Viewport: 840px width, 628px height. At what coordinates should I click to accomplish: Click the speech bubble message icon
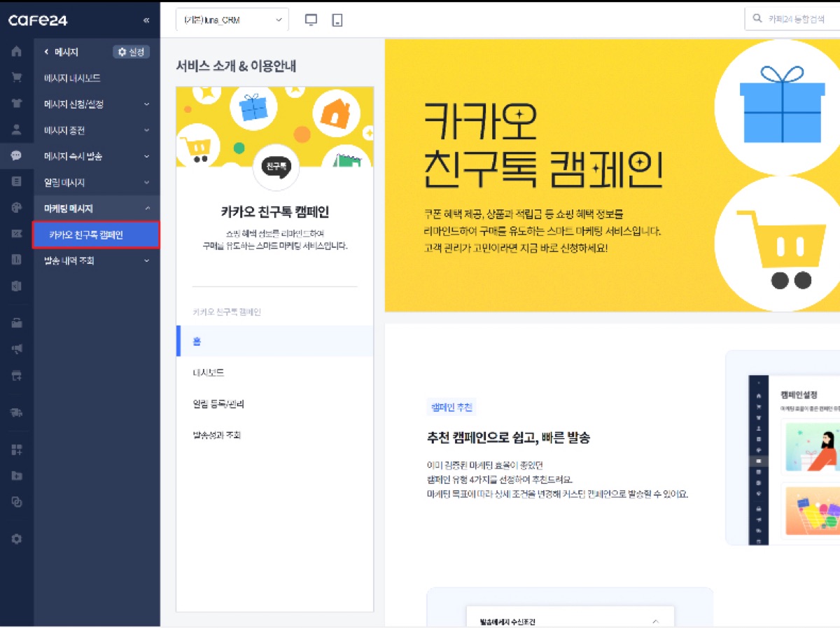pyautogui.click(x=16, y=155)
